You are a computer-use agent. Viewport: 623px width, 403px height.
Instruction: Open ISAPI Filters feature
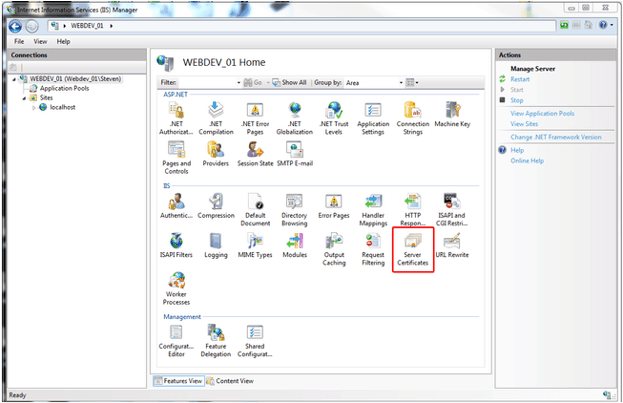[176, 245]
